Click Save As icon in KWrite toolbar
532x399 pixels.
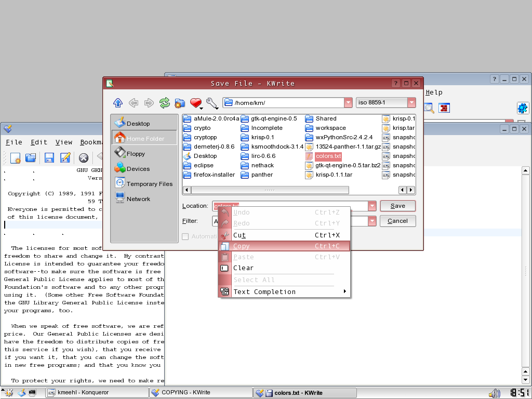(x=65, y=157)
